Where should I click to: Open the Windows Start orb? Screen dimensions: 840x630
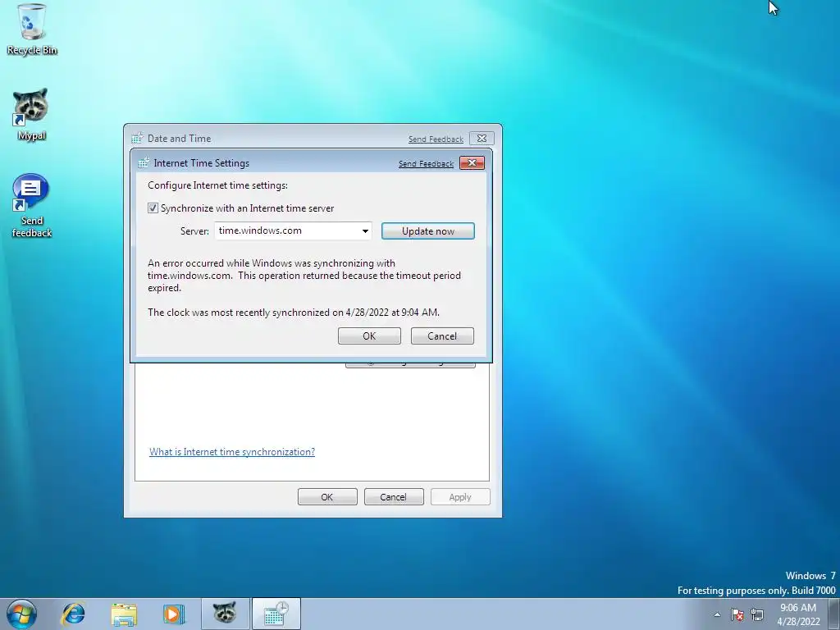pos(21,614)
